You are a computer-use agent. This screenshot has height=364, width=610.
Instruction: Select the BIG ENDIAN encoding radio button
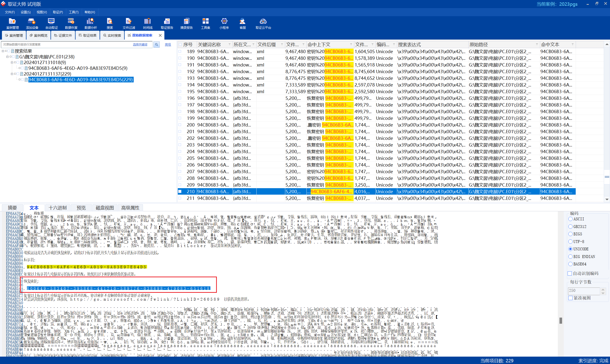pyautogui.click(x=570, y=257)
